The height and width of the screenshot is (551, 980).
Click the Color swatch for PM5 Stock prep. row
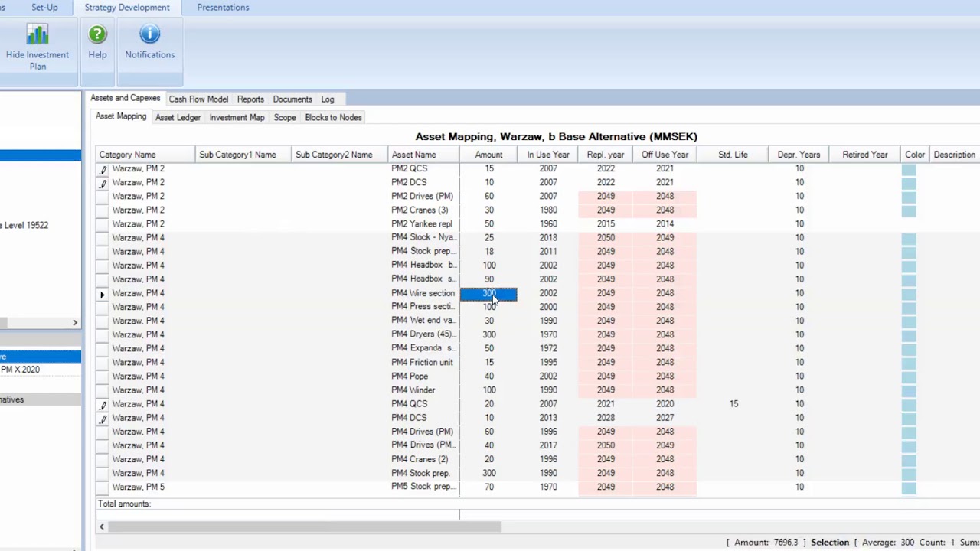point(909,487)
